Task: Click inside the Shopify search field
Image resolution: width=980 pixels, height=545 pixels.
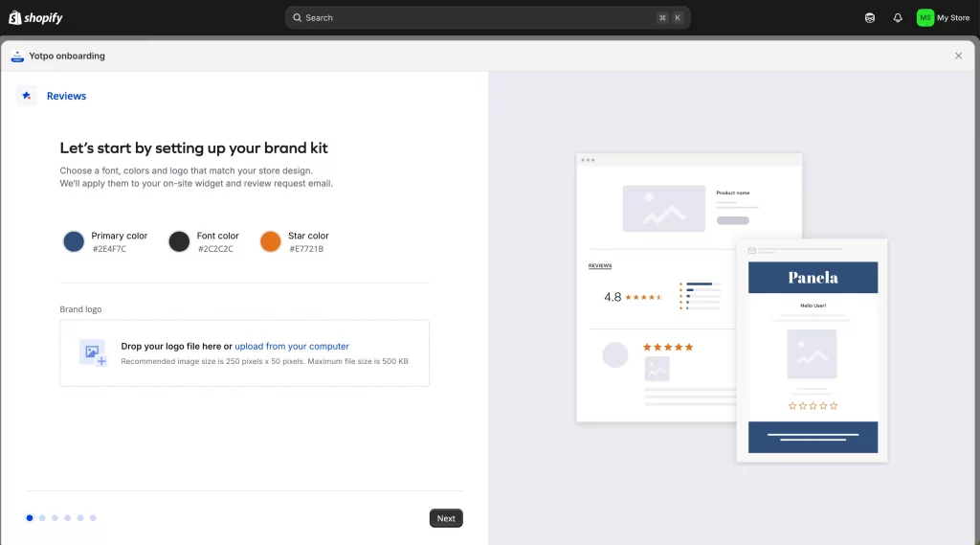Action: pyautogui.click(x=479, y=18)
